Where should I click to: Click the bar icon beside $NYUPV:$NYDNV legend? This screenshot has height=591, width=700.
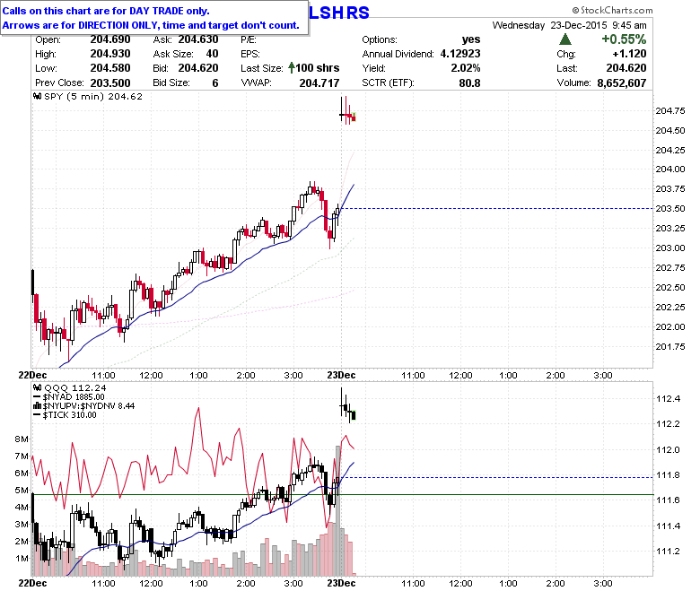coord(38,406)
